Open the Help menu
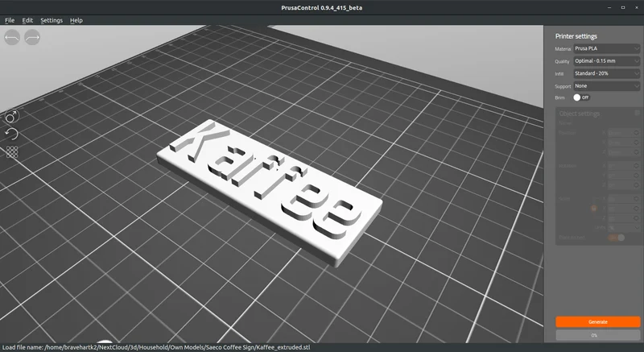Image resolution: width=644 pixels, height=352 pixels. click(76, 20)
